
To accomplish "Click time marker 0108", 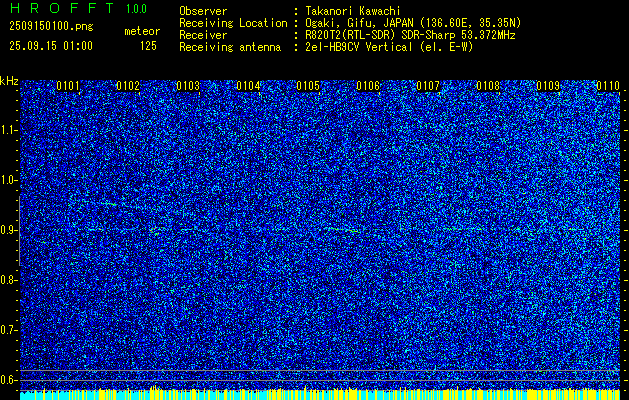I will pos(488,86).
